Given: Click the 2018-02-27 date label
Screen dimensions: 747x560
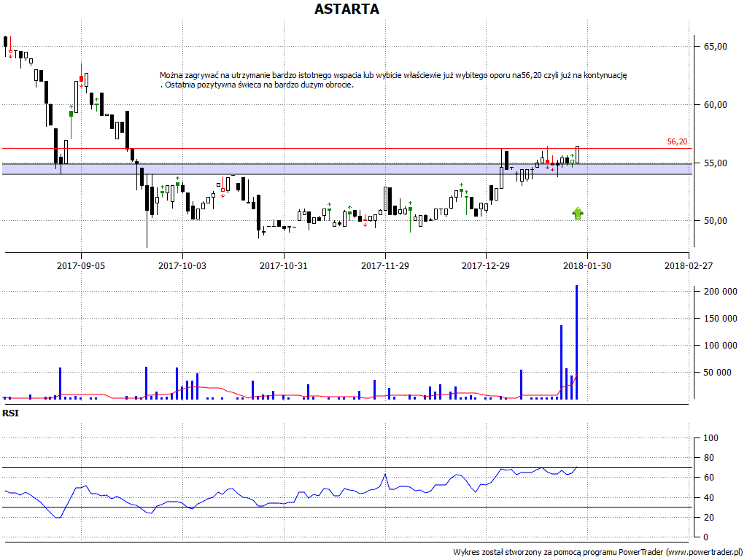Looking at the screenshot, I should pos(689,266).
